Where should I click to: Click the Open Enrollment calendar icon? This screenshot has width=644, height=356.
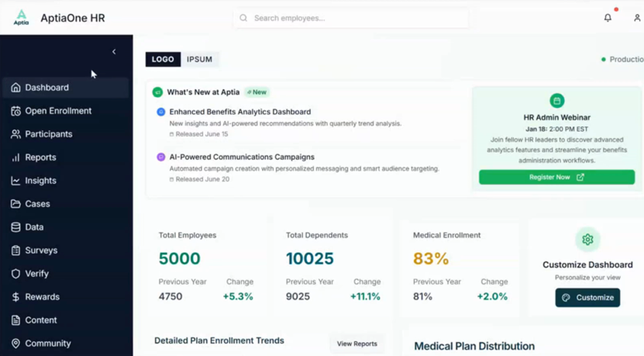pyautogui.click(x=15, y=111)
